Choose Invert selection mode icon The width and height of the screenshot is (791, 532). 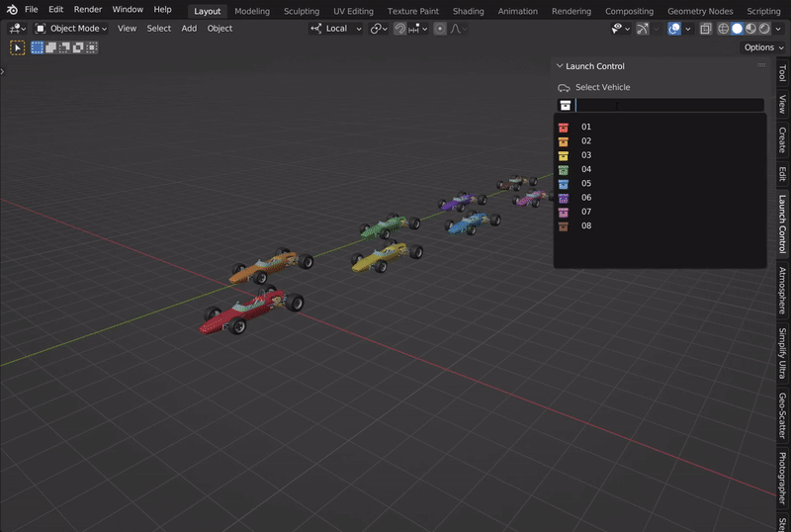coord(78,47)
